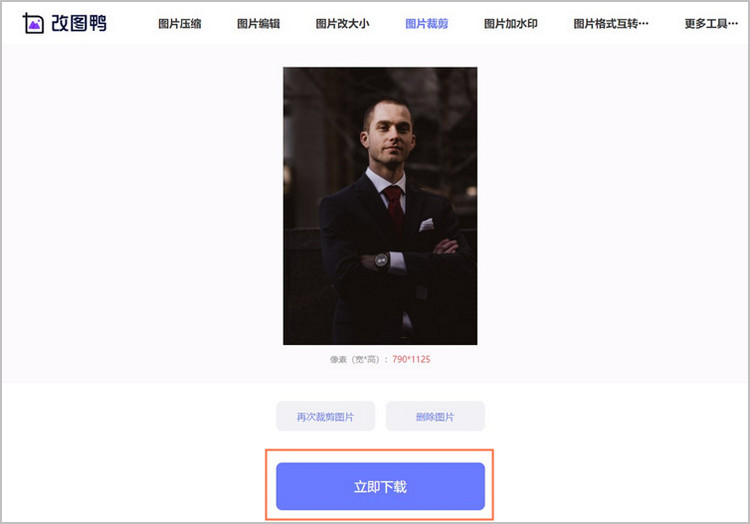
Task: Go to the 图片编辑 page
Action: [x=259, y=23]
